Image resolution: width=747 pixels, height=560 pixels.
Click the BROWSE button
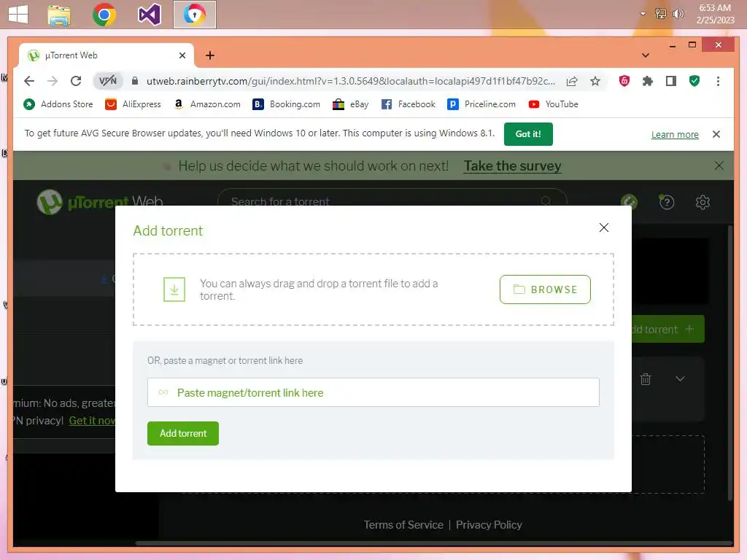pos(545,289)
